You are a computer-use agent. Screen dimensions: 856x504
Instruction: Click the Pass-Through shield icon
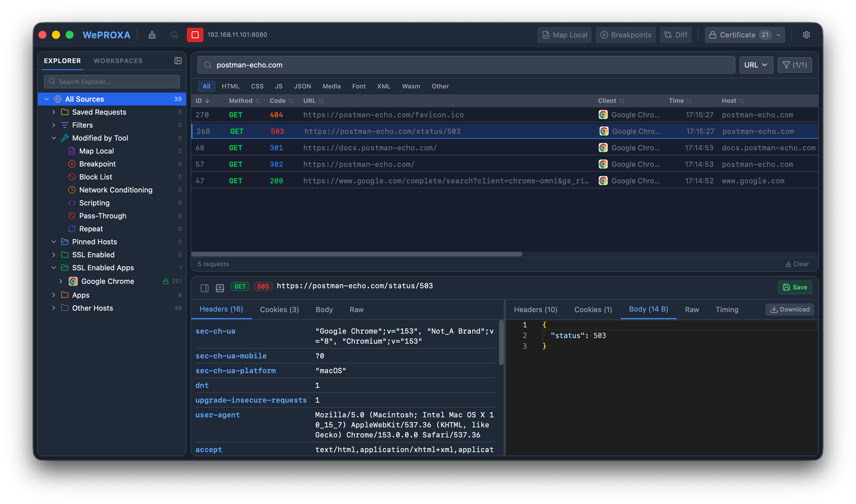click(72, 216)
